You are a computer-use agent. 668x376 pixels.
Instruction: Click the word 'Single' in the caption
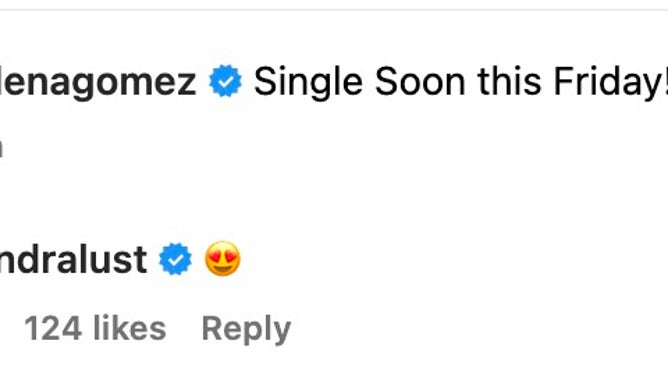click(x=308, y=82)
